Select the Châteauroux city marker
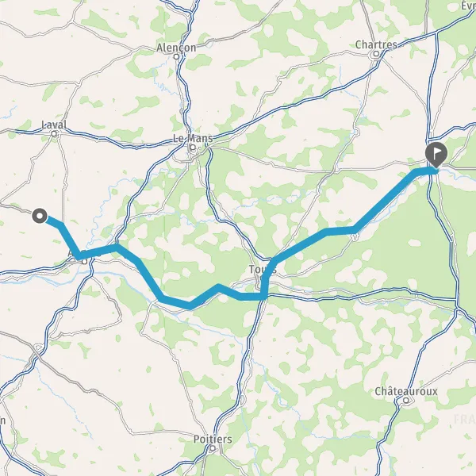The height and width of the screenshot is (476, 476). click(x=406, y=401)
